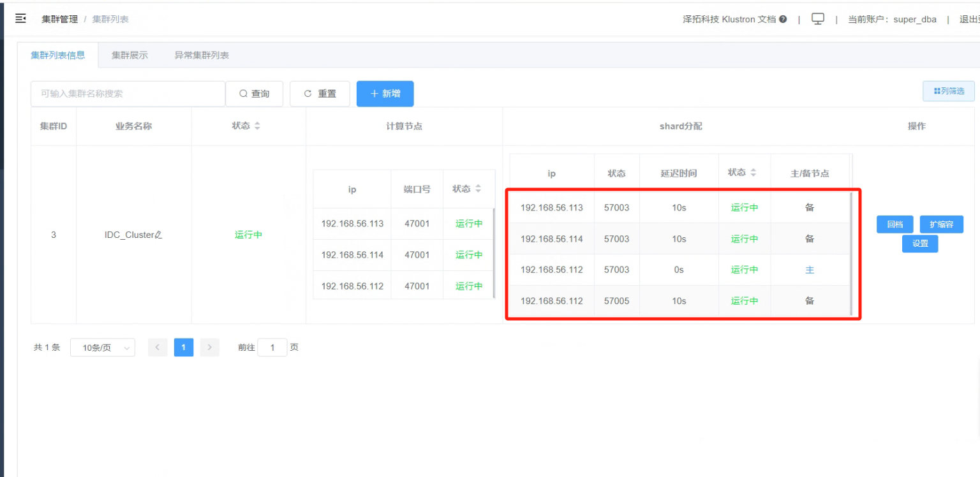Go to previous page arrow

point(158,348)
